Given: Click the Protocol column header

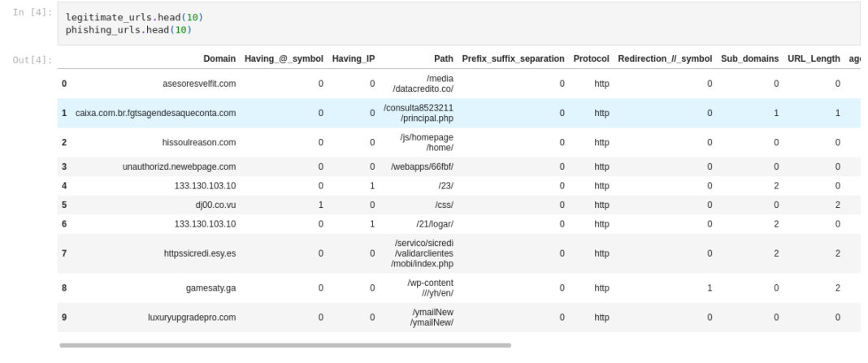Looking at the screenshot, I should (x=591, y=59).
